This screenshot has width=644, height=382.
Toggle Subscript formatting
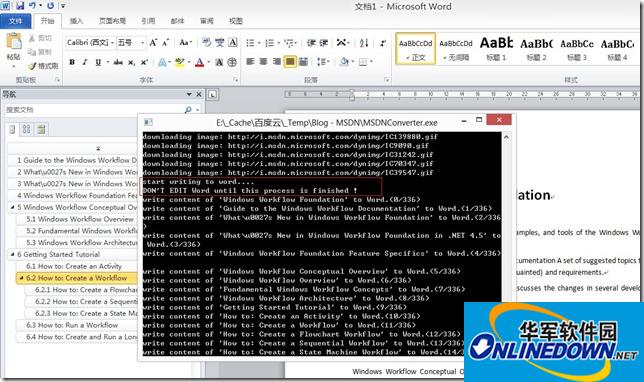131,62
